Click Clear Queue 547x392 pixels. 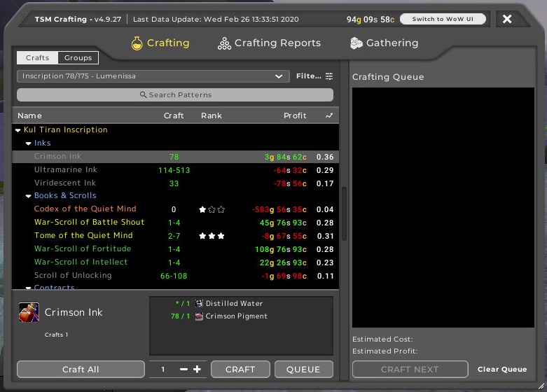click(x=502, y=370)
